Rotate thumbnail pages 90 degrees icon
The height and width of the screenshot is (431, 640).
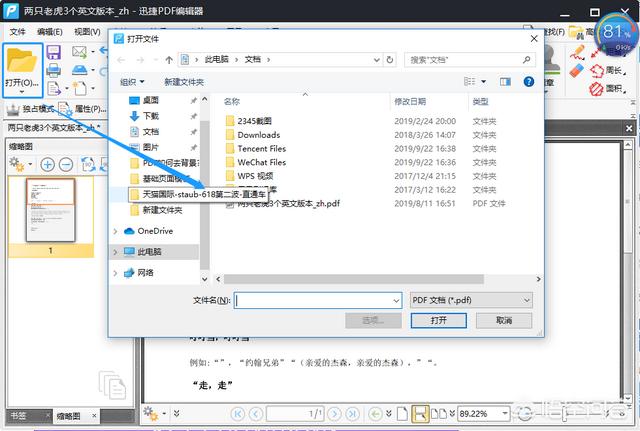click(88, 164)
